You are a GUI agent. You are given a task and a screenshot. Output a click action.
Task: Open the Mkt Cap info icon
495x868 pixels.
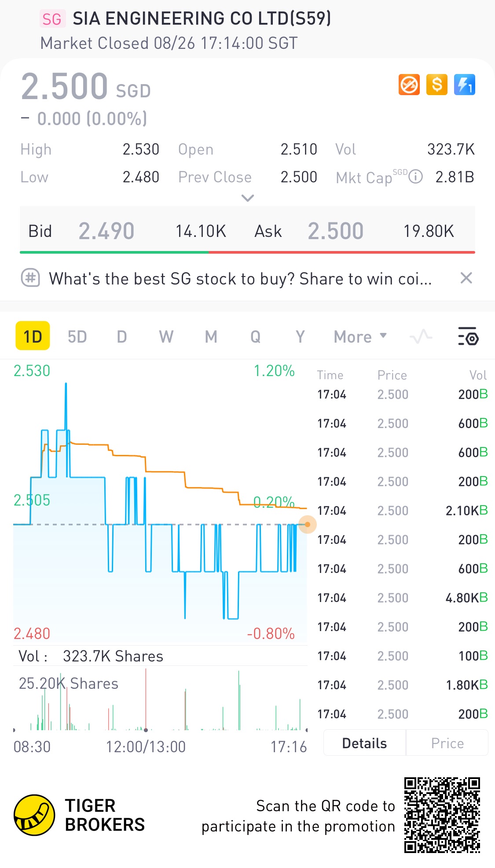(416, 177)
